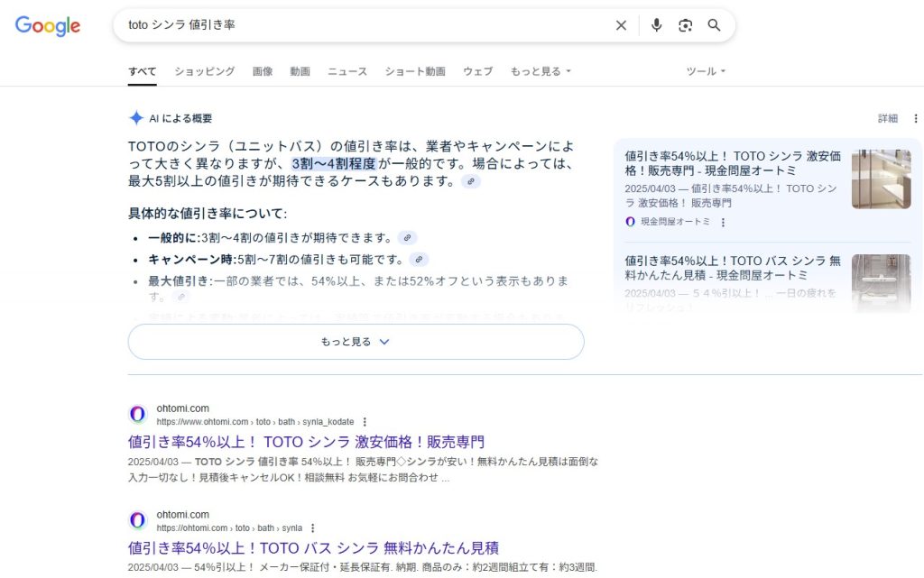This screenshot has height=578, width=924.
Task: Open three-dot menu beside the bath › synla URL
Action: (x=313, y=528)
